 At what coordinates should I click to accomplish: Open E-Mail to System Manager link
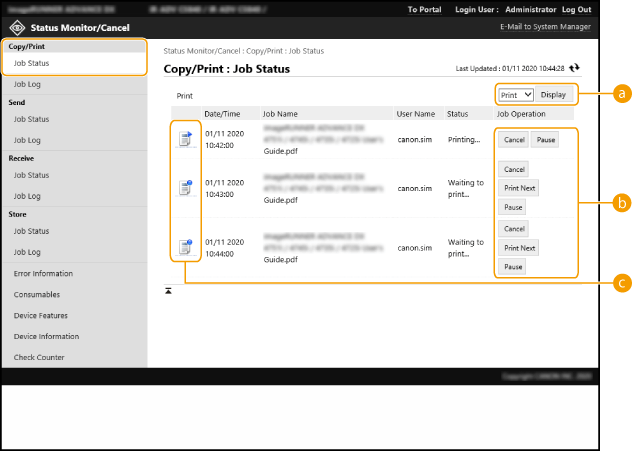pyautogui.click(x=544, y=27)
